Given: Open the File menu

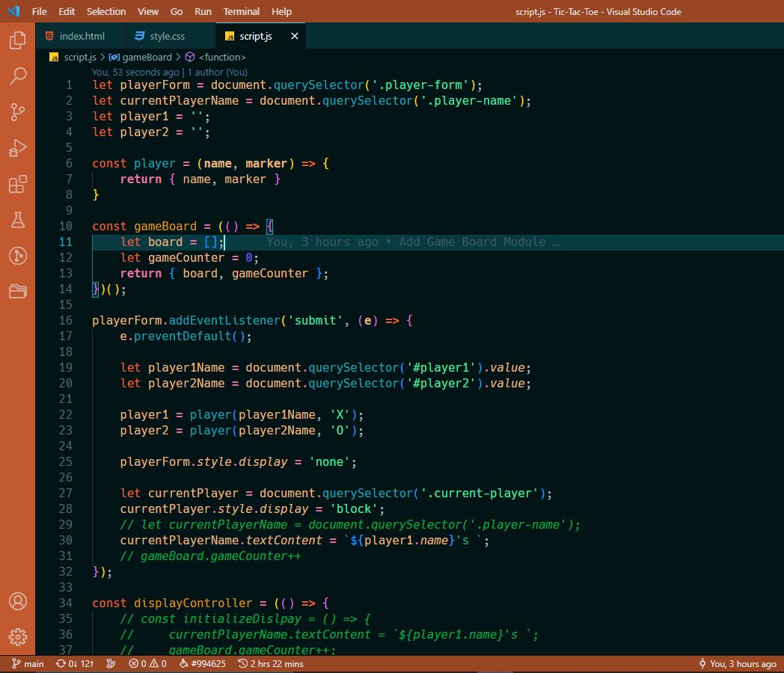Looking at the screenshot, I should (39, 11).
